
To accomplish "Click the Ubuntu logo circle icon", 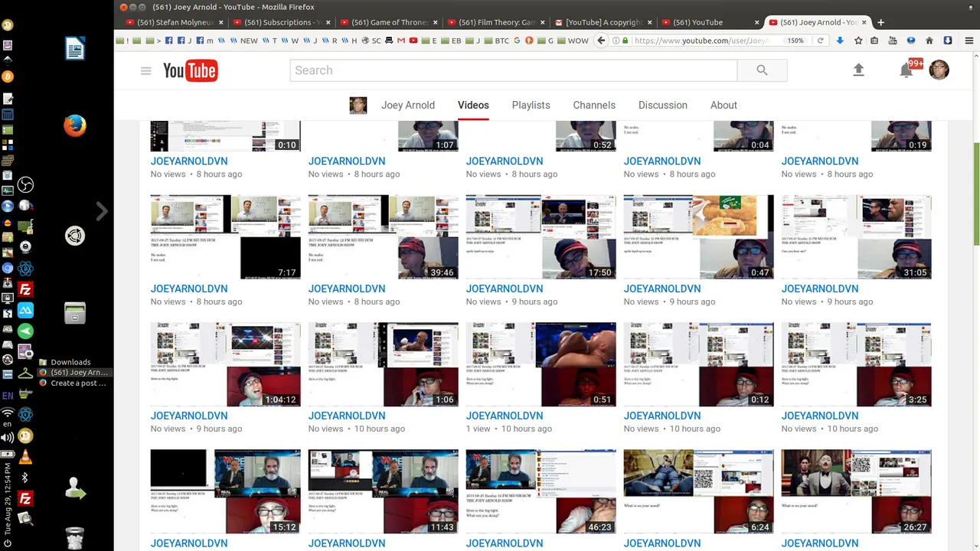I will [74, 236].
